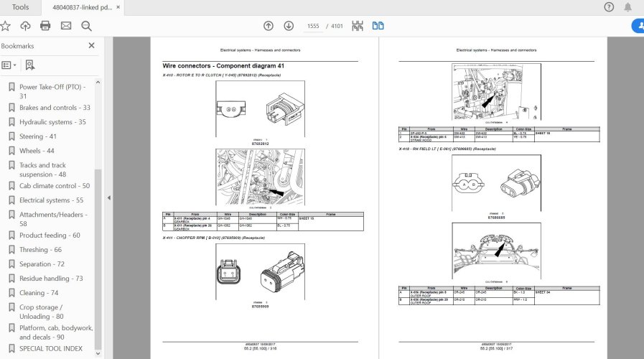644x359 pixels.
Task: Open Tracks and track suspension - 48 bookmark
Action: (42, 169)
